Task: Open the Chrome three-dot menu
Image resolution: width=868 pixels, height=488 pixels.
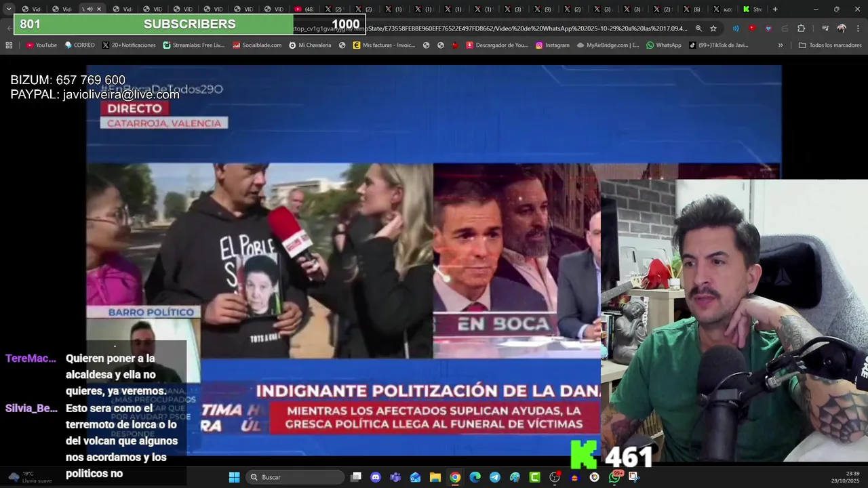Action: pyautogui.click(x=856, y=28)
